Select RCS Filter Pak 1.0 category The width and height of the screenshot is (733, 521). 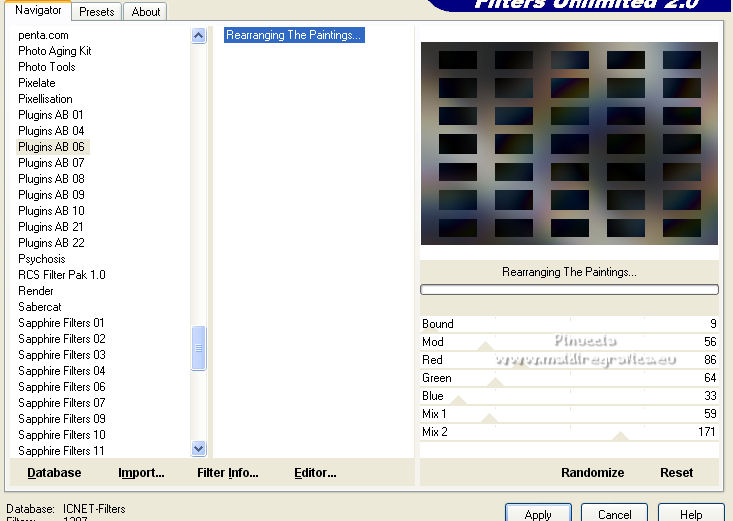tap(62, 275)
